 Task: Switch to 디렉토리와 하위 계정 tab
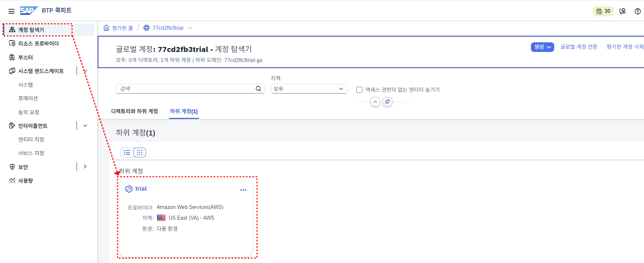click(x=135, y=111)
